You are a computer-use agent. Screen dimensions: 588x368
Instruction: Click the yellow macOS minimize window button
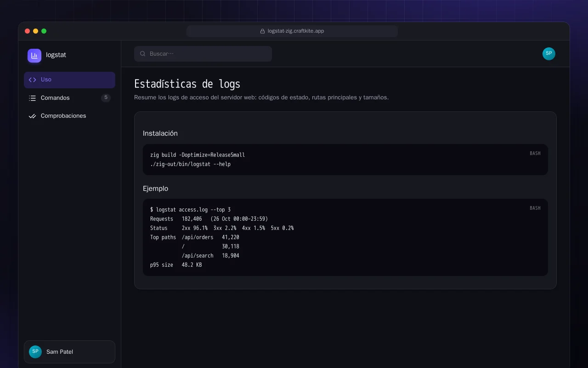coord(36,31)
